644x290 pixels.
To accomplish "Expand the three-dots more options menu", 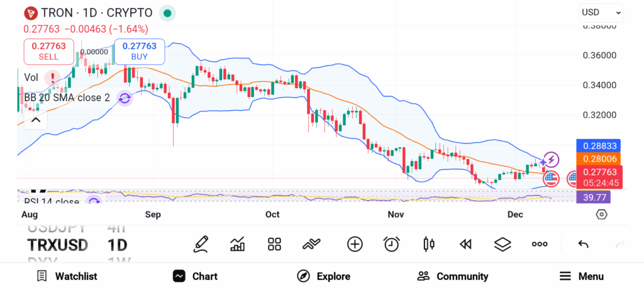I will pyautogui.click(x=540, y=244).
